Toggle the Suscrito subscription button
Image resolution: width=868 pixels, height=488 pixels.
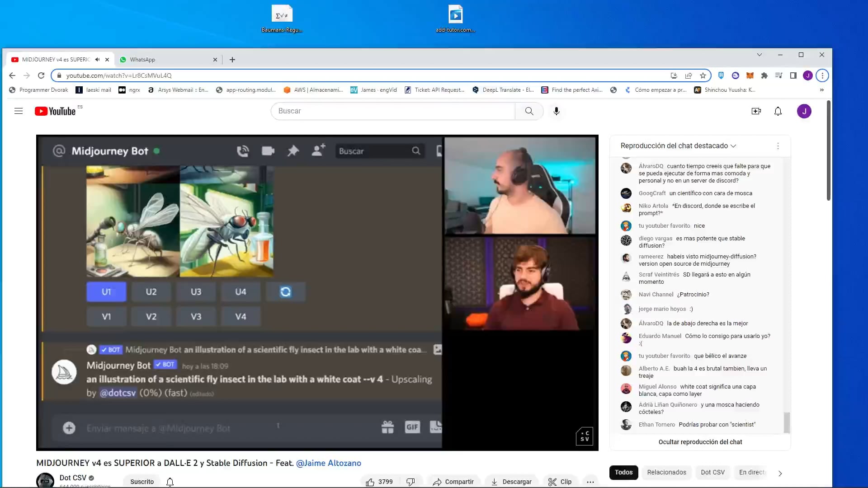point(142,482)
